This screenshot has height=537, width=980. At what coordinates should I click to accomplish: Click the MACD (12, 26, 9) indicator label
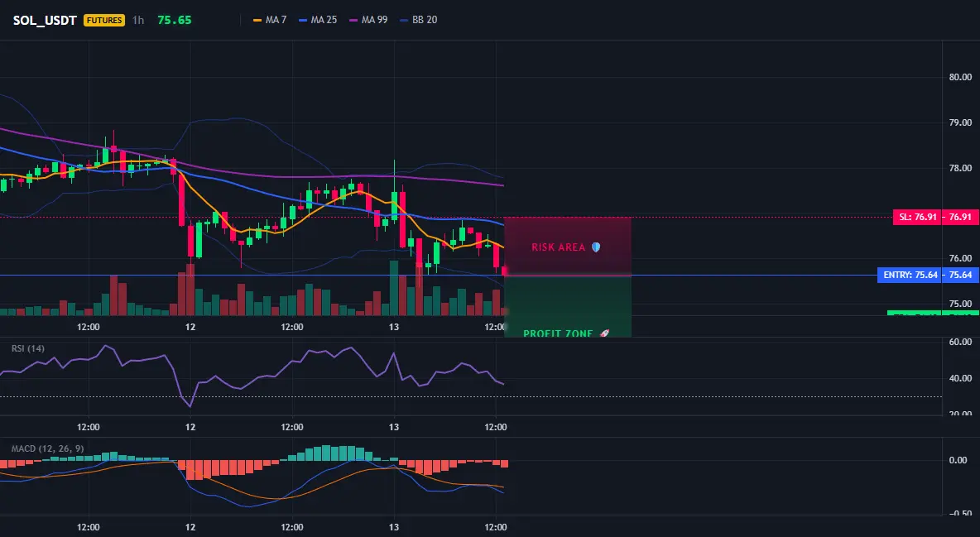47,448
